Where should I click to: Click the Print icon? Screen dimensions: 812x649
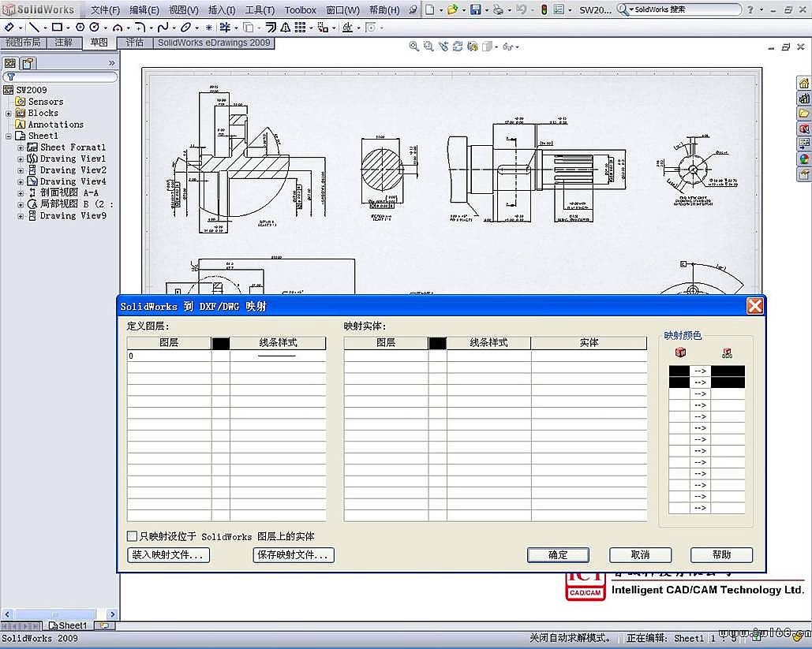pyautogui.click(x=498, y=9)
